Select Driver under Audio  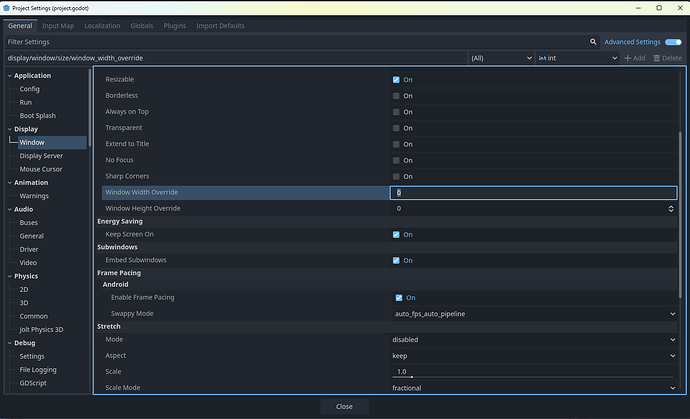pos(29,250)
